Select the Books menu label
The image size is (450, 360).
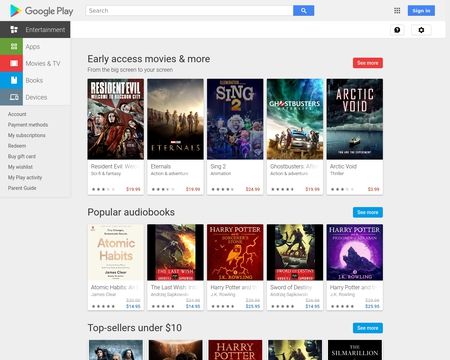pos(34,80)
